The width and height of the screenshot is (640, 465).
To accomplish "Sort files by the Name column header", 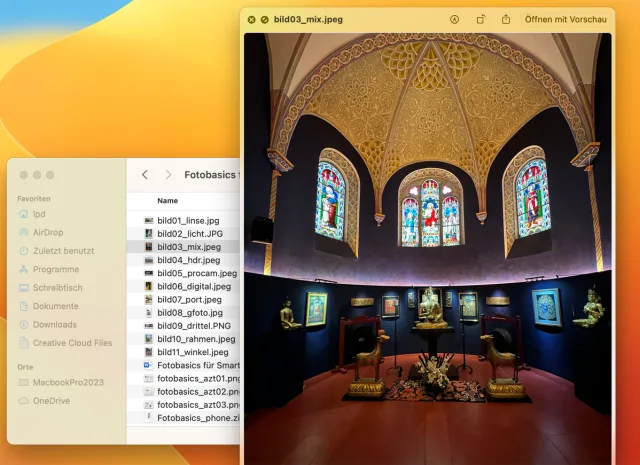I will [167, 201].
